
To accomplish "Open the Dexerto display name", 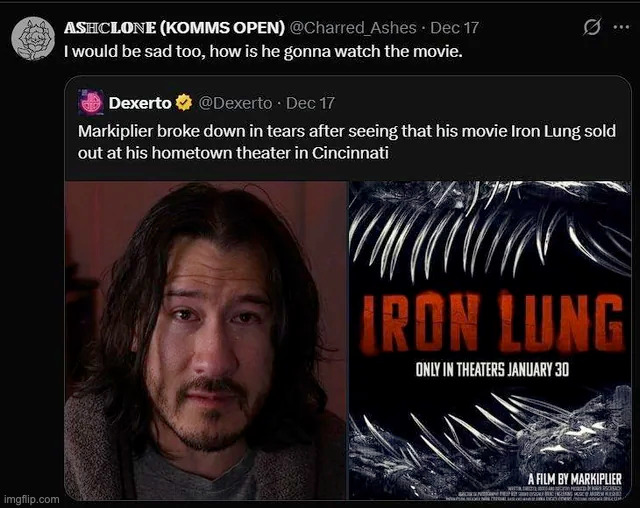I will pos(140,103).
